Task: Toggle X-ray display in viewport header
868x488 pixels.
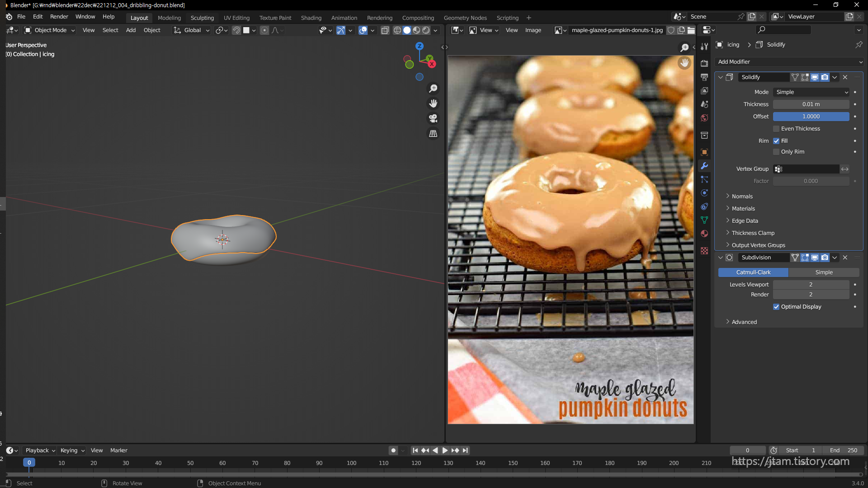Action: point(385,30)
